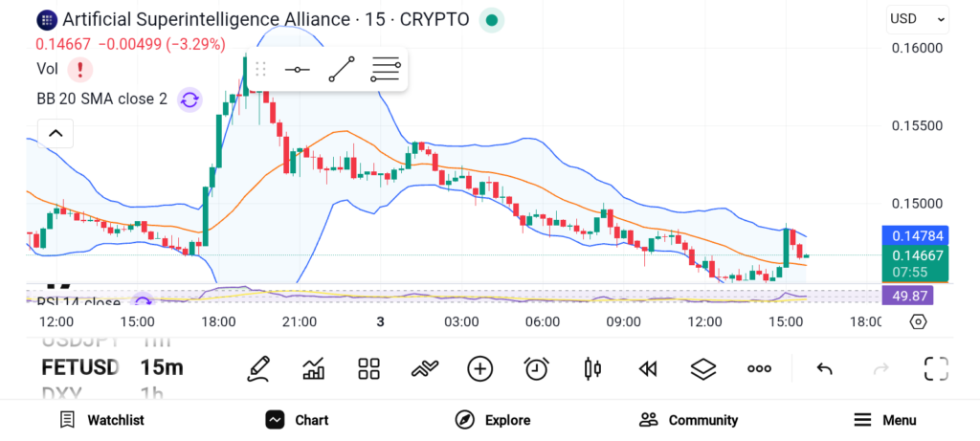Open the layers object tree icon

click(x=703, y=368)
